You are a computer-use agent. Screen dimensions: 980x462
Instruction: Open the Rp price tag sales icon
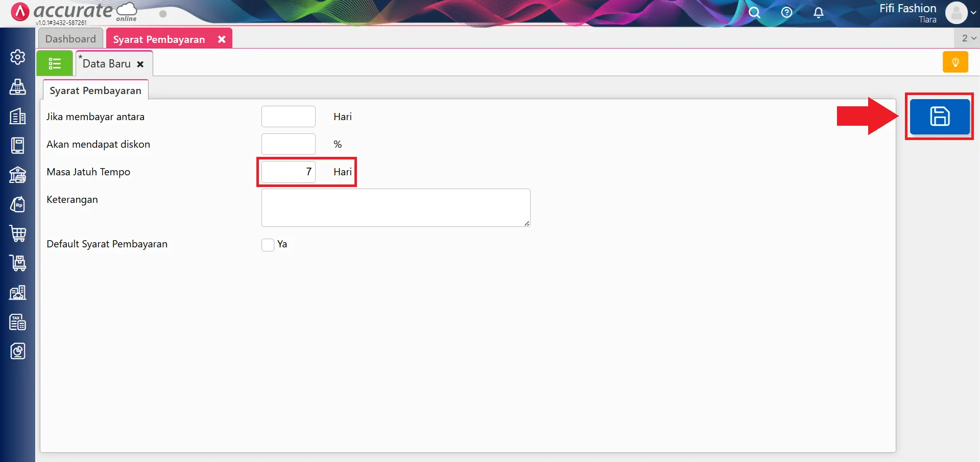[18, 204]
